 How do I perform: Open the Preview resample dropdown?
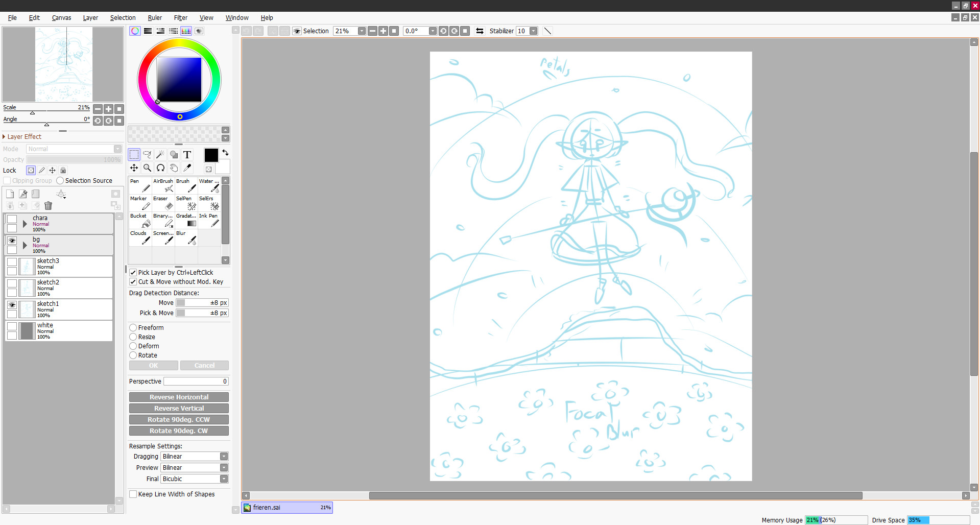[224, 468]
